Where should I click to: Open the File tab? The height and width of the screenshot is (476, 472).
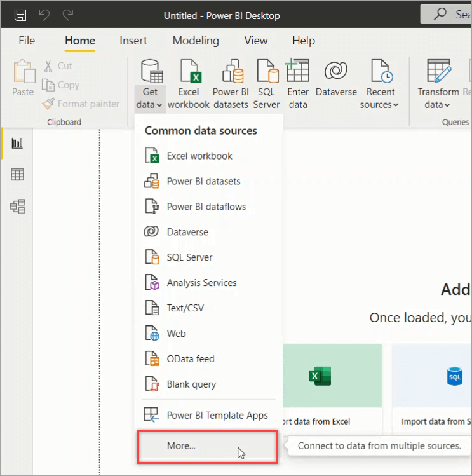pyautogui.click(x=27, y=41)
